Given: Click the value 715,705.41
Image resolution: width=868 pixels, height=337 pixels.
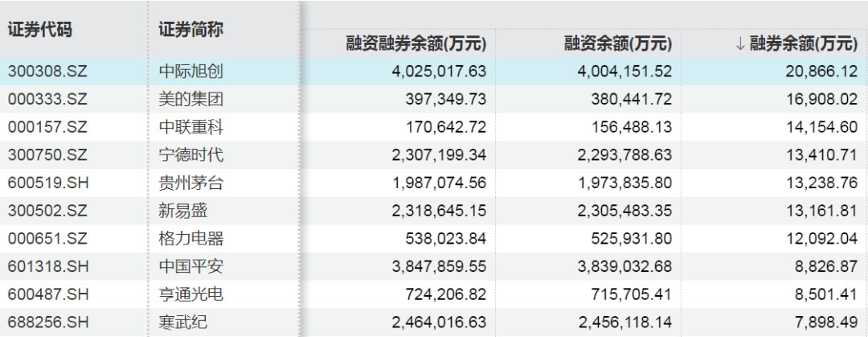Looking at the screenshot, I should click(632, 294).
